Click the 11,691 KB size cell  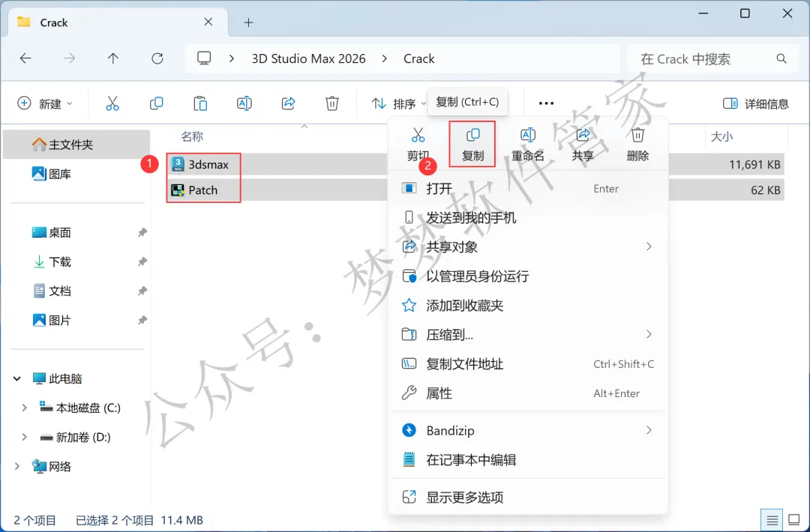pyautogui.click(x=754, y=165)
